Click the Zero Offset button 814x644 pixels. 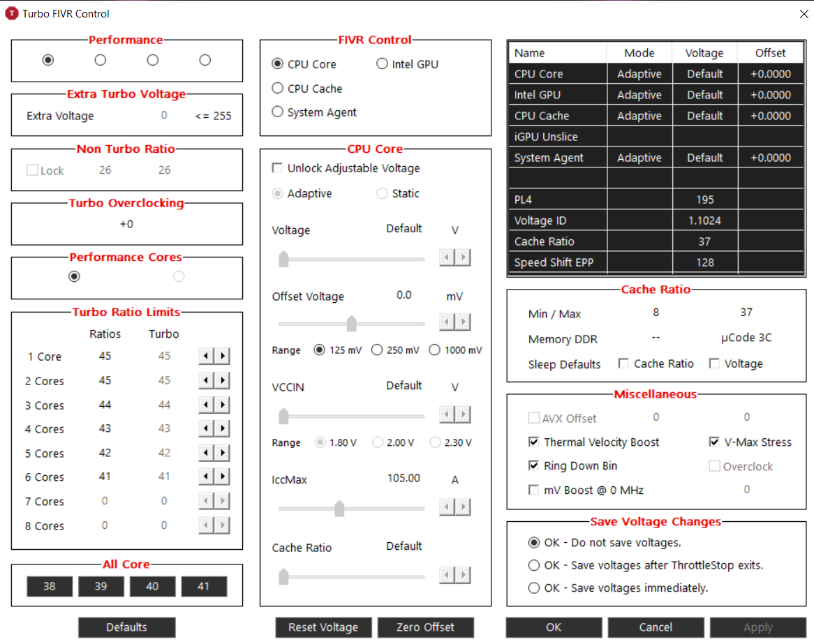pos(425,627)
